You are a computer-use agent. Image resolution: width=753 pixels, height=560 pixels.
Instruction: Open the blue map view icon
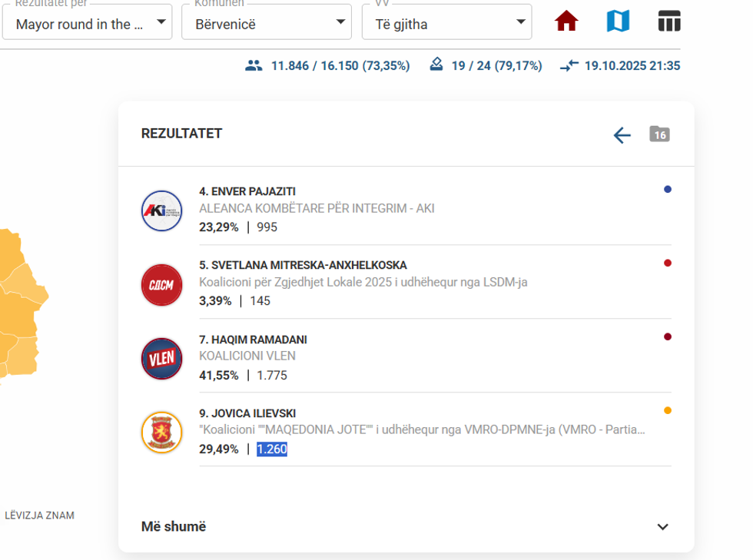point(618,22)
